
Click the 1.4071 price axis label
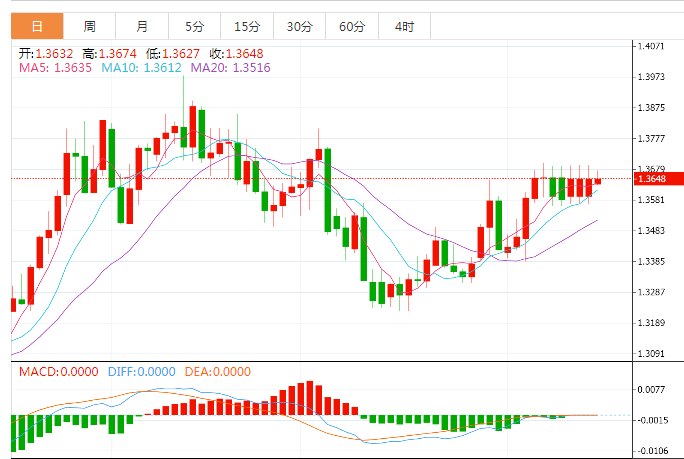pyautogui.click(x=651, y=46)
